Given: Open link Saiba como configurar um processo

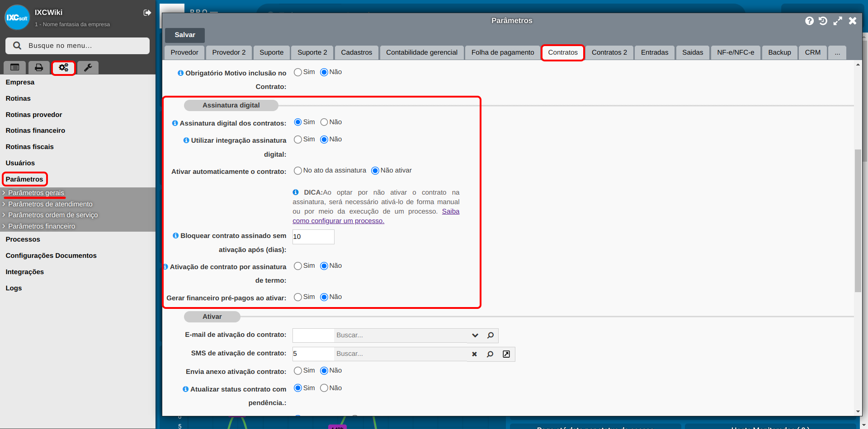Looking at the screenshot, I should click(x=376, y=216).
